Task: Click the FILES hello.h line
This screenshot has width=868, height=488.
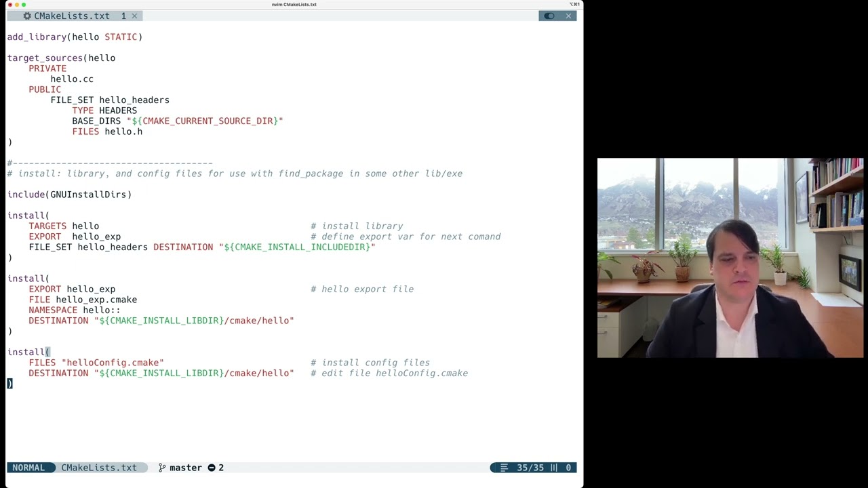Action: (107, 131)
